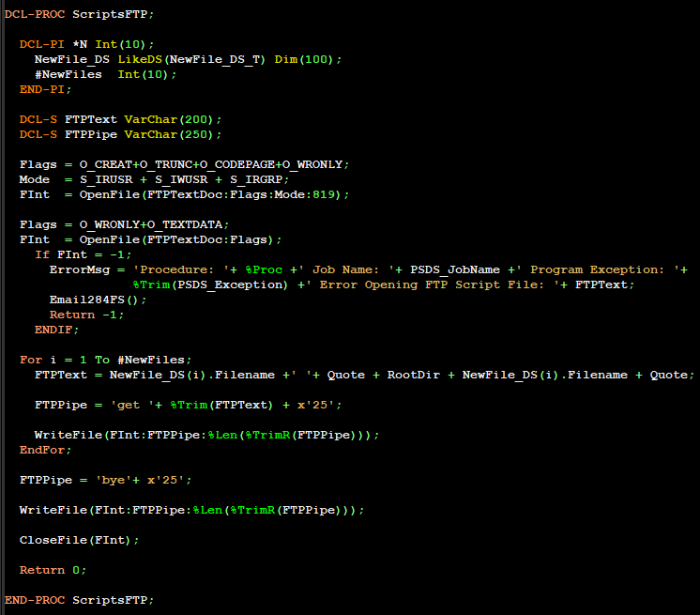Click the '#NewFiles Int(10);' parameter line

pos(105,74)
